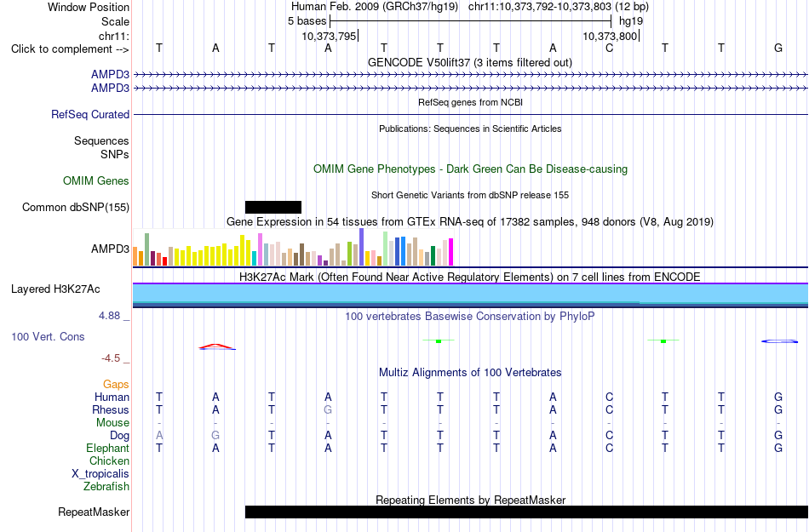The image size is (809, 532).
Task: Click the C base in the chr11 sequence row
Action: pos(610,49)
